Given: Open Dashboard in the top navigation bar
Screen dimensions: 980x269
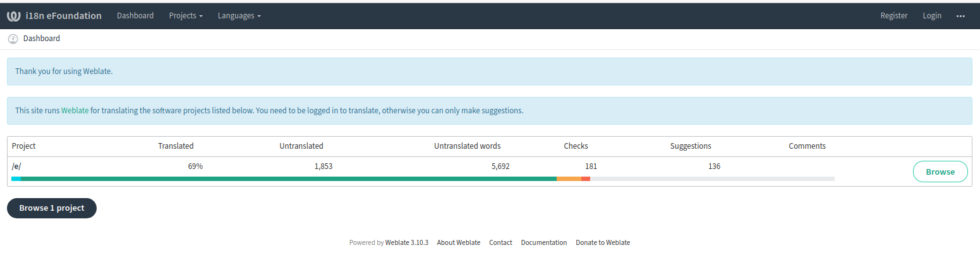Looking at the screenshot, I should coord(135,16).
